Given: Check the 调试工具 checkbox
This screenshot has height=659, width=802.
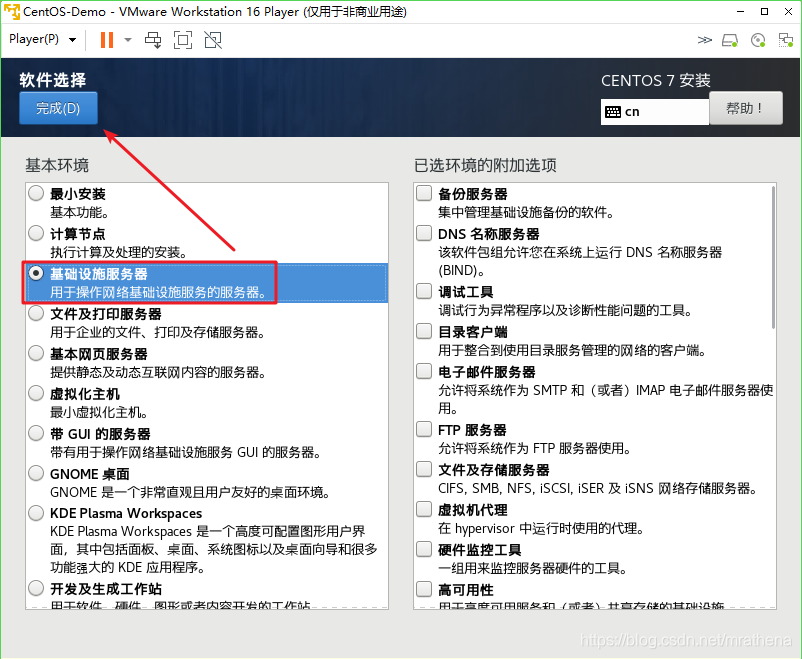Looking at the screenshot, I should pyautogui.click(x=424, y=291).
